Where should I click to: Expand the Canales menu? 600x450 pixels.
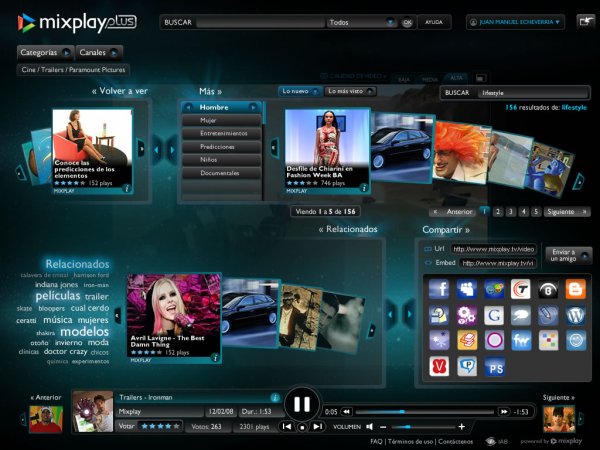99,52
